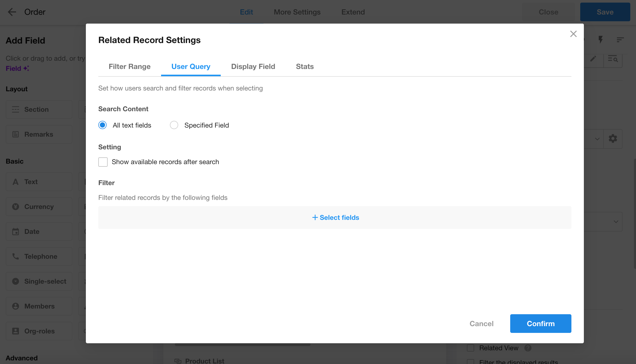Click the Text field letter A icon

coord(16,182)
